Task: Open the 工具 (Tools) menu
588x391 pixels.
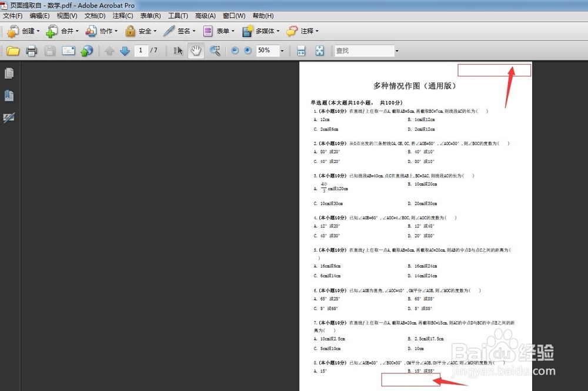Action: point(178,16)
